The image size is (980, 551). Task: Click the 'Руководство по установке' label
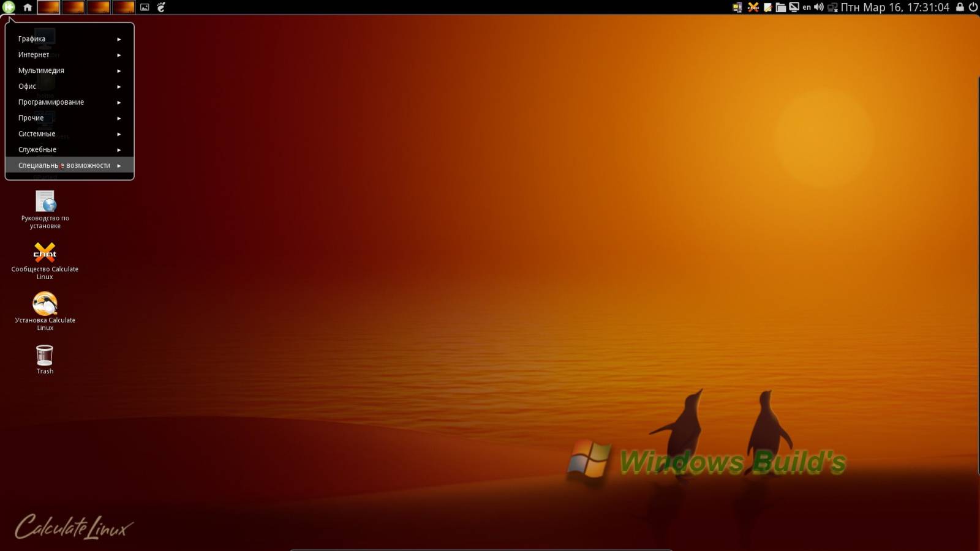point(45,222)
